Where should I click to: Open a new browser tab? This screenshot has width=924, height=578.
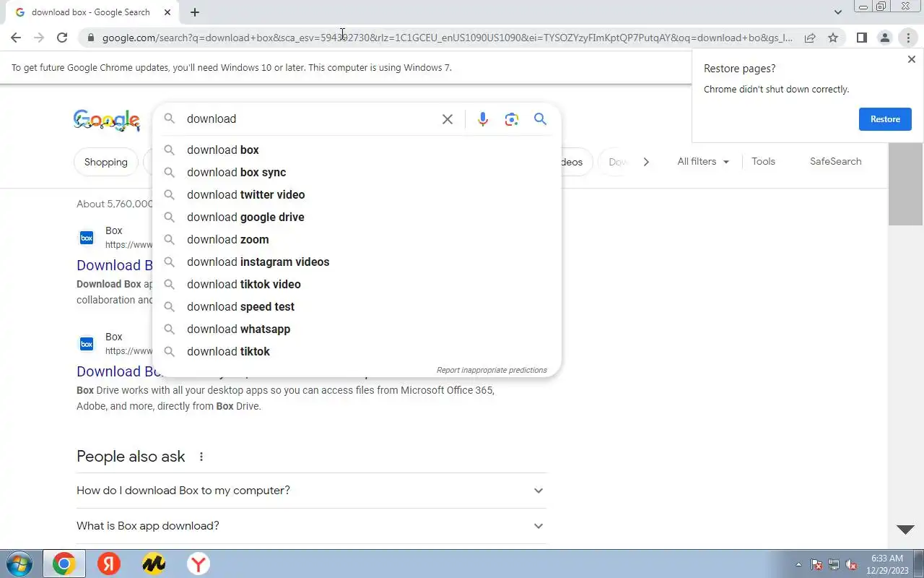click(195, 12)
